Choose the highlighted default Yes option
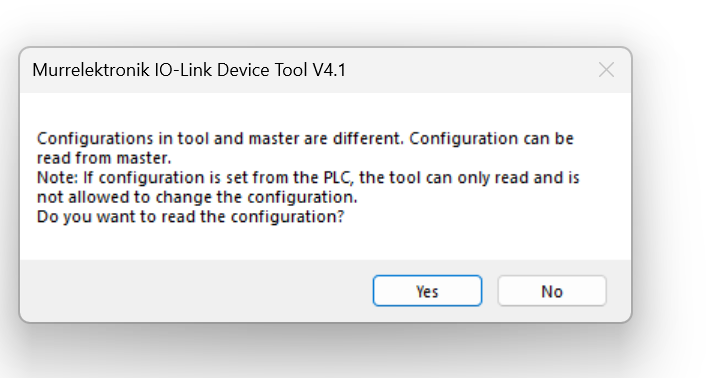Image resolution: width=711 pixels, height=378 pixels. tap(427, 291)
